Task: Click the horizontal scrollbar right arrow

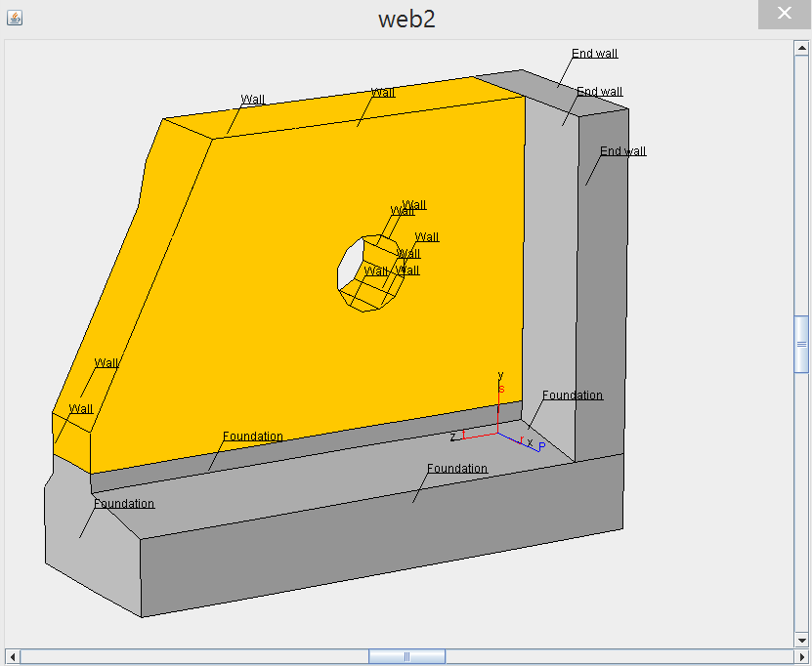Action: click(x=801, y=656)
